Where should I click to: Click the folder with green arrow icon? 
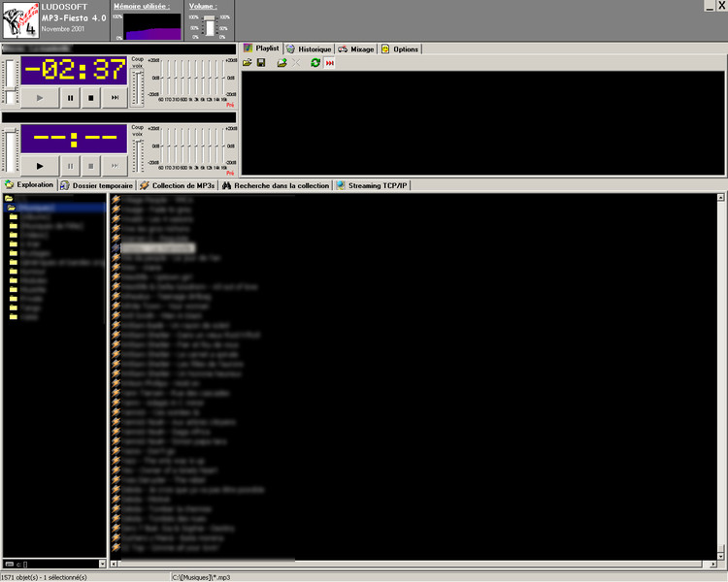click(x=281, y=63)
